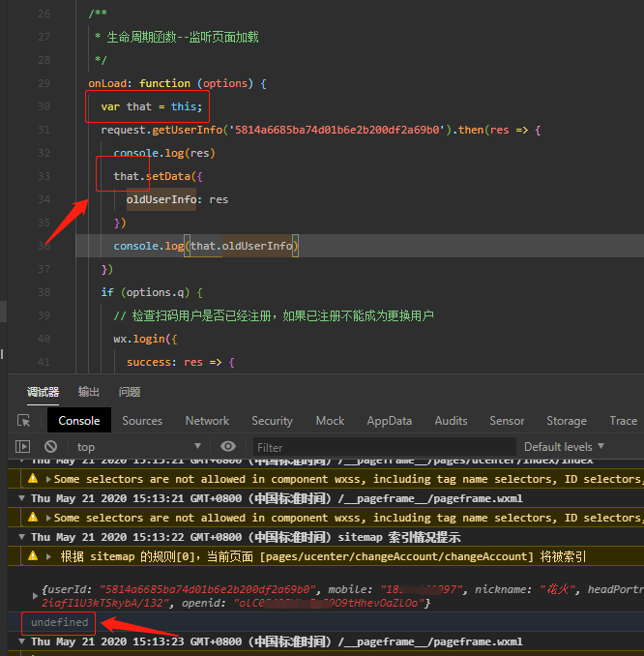Select the 输出 panel tab

[x=89, y=392]
